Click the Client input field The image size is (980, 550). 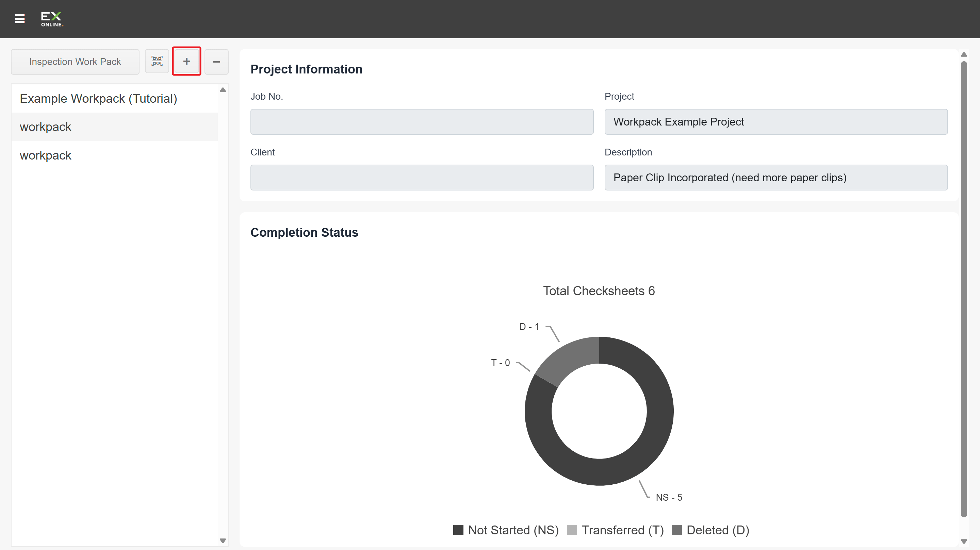point(422,178)
